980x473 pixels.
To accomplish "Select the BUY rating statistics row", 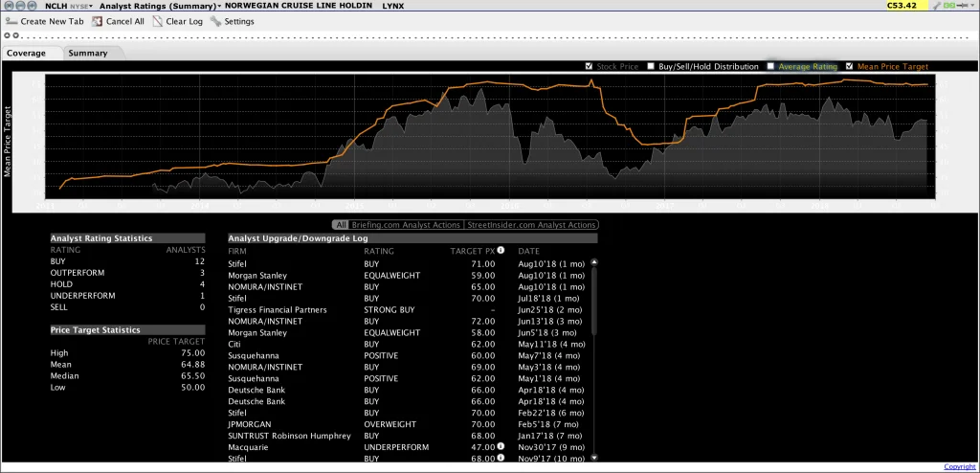I will (x=127, y=261).
